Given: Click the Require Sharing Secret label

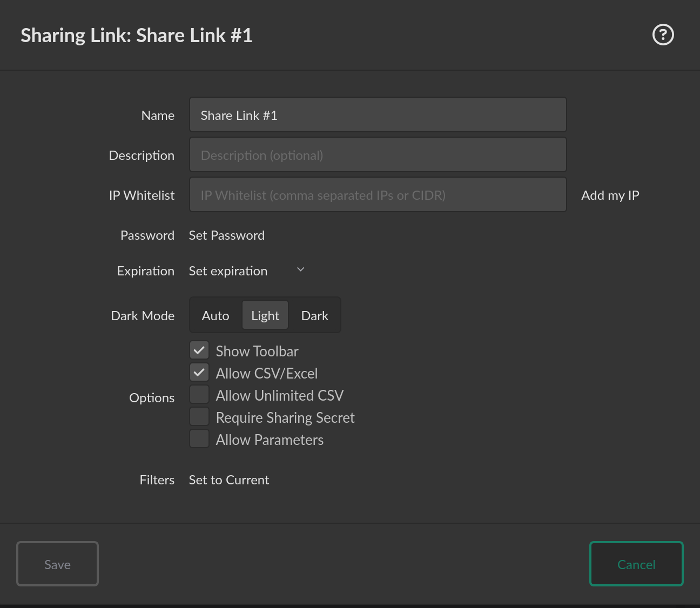Looking at the screenshot, I should click(x=285, y=418).
